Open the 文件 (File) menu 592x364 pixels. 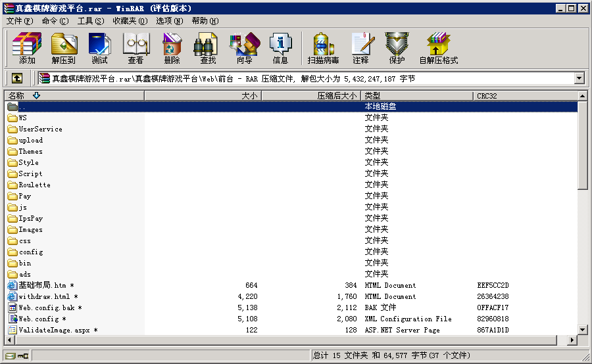tap(19, 21)
